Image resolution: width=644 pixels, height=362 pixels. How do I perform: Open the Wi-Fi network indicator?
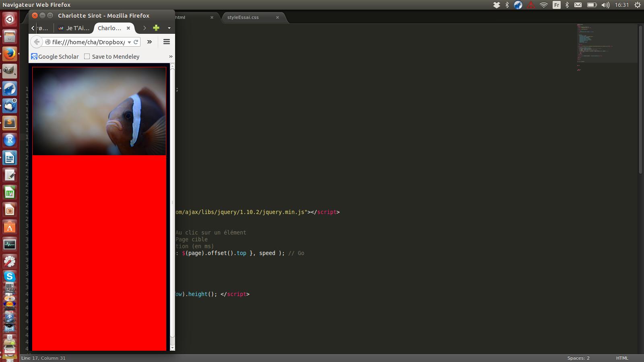[x=544, y=5]
